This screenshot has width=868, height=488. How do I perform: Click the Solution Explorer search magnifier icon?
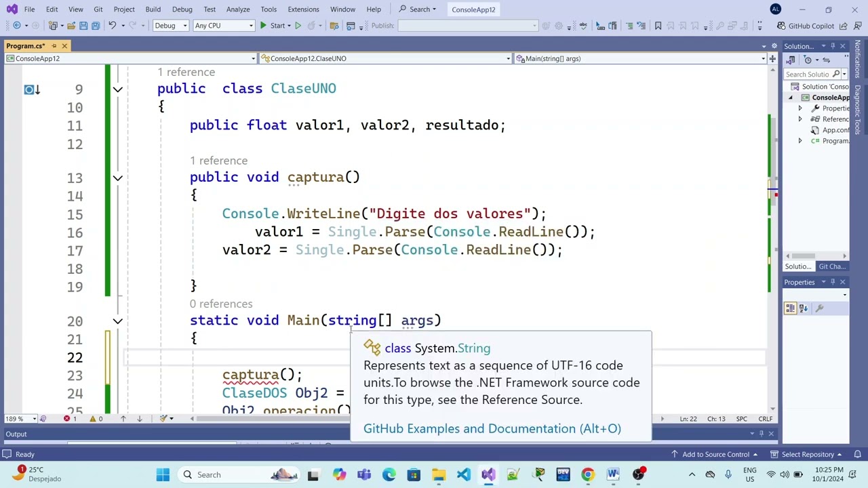point(836,74)
